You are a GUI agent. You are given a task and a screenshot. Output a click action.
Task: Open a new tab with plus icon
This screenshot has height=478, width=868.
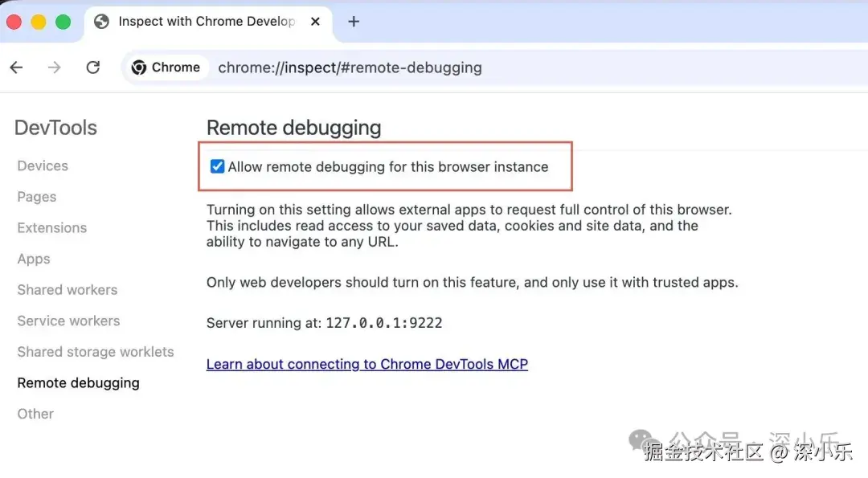(354, 22)
